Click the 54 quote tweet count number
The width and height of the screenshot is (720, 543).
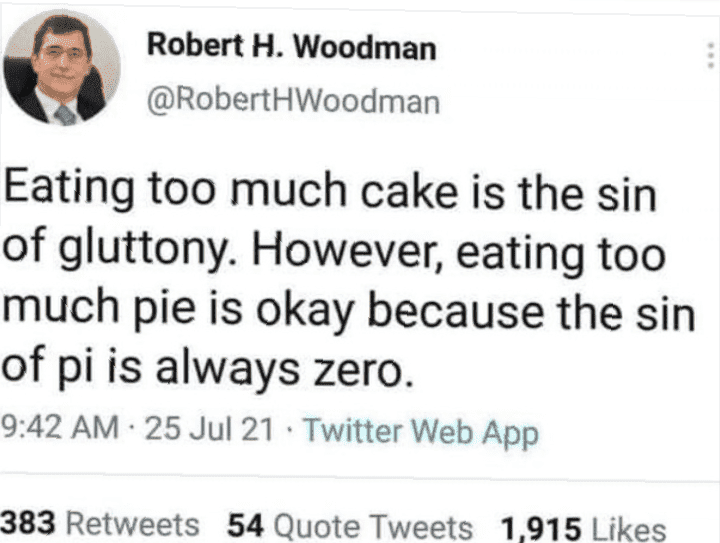click(246, 525)
